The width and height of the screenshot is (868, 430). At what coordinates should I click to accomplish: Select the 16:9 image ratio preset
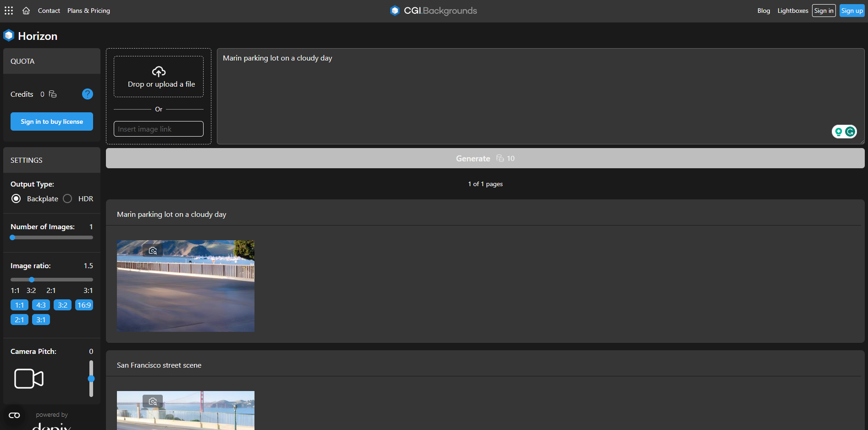coord(84,304)
